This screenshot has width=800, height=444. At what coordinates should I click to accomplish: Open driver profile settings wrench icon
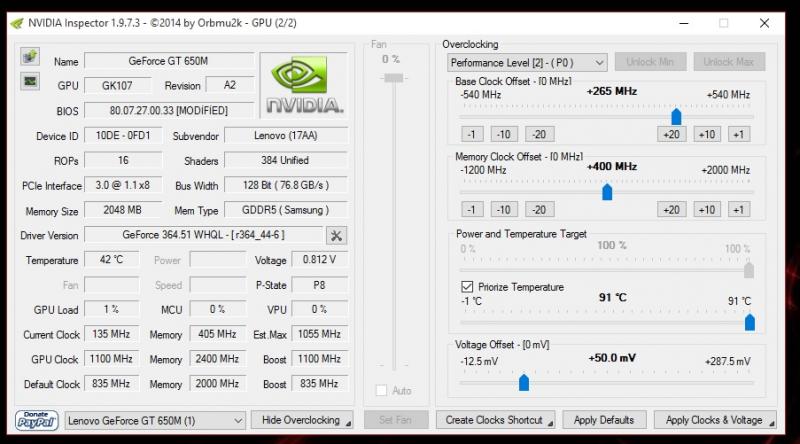point(336,235)
